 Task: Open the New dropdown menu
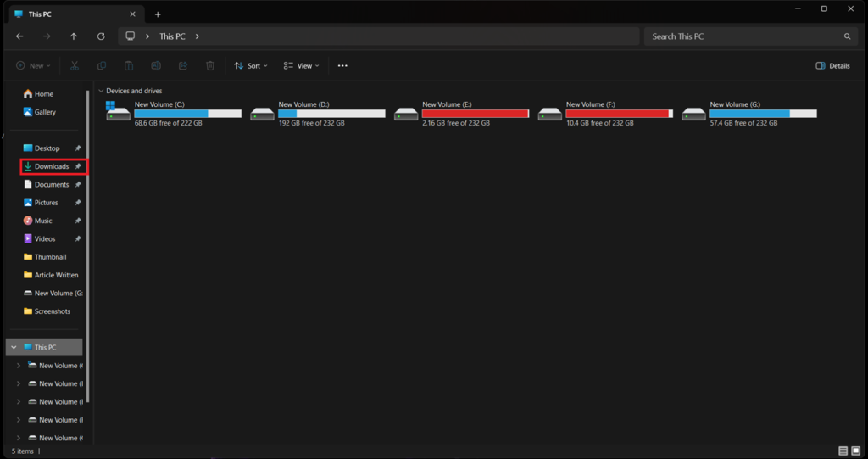33,66
